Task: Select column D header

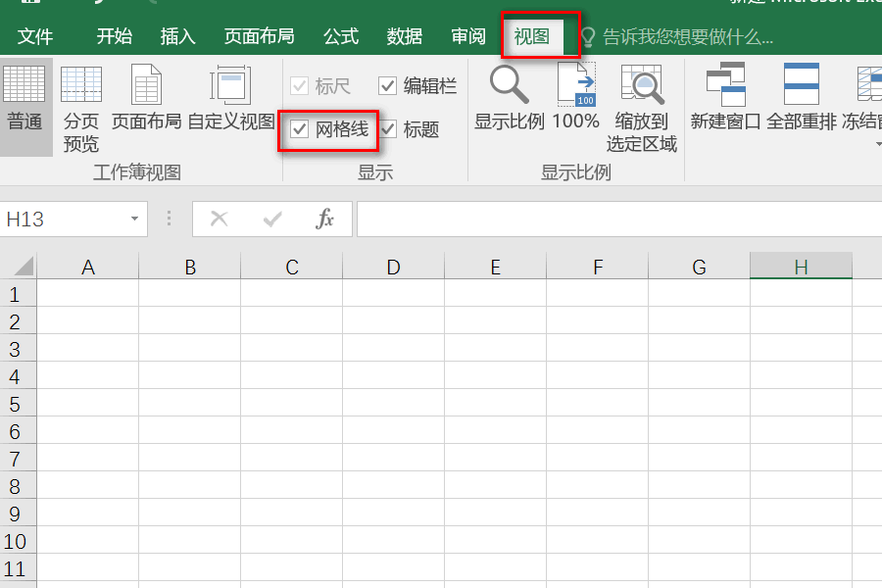Action: 394,267
